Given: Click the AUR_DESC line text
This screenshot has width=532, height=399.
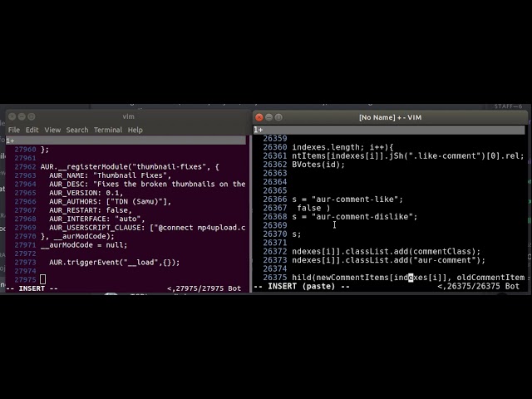Looking at the screenshot, I should (147, 185).
